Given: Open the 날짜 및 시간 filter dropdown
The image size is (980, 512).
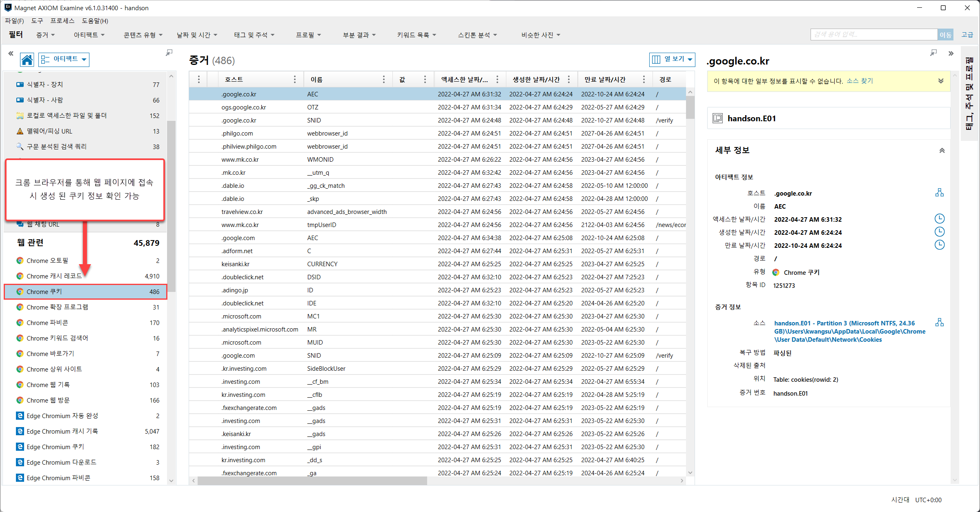Looking at the screenshot, I should click(x=197, y=35).
